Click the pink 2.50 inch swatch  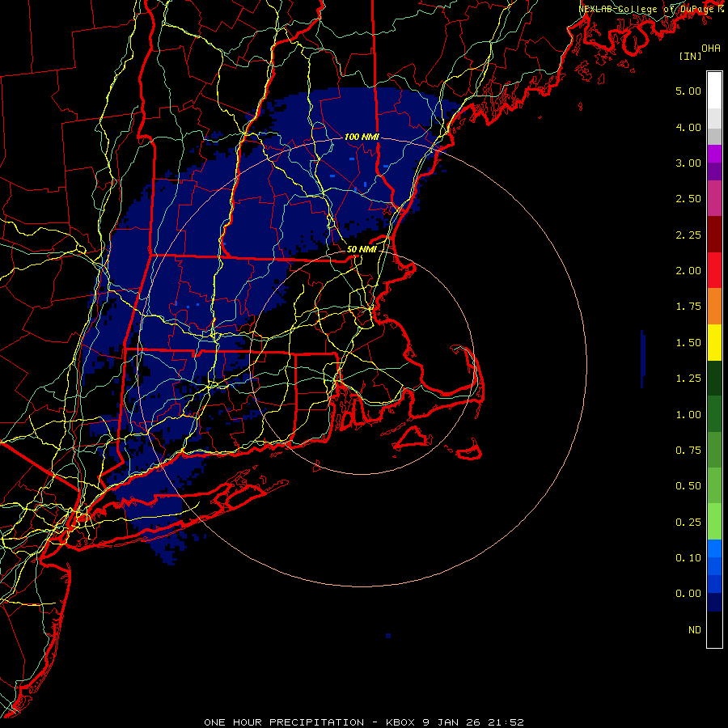(714, 198)
